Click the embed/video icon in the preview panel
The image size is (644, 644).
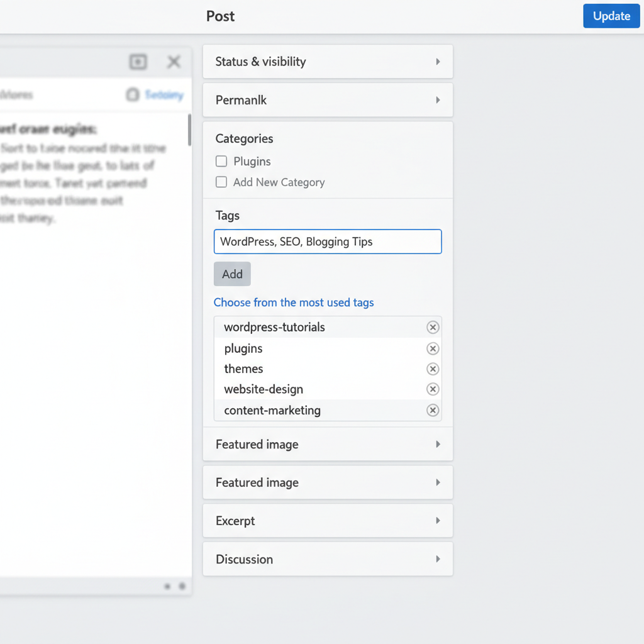[x=138, y=62]
